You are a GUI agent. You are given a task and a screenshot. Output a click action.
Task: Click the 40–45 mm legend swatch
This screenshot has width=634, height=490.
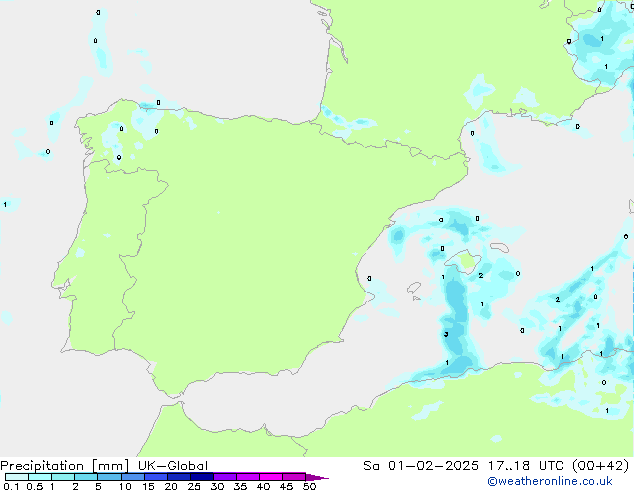271,477
